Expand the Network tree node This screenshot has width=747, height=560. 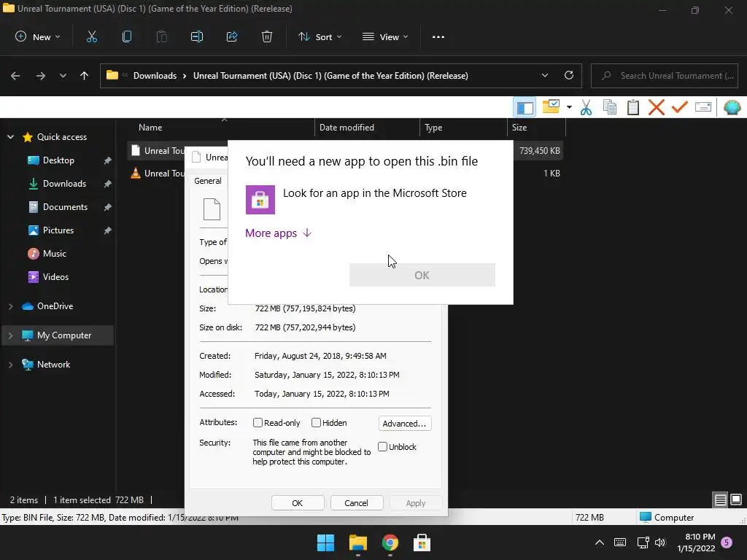pos(10,365)
